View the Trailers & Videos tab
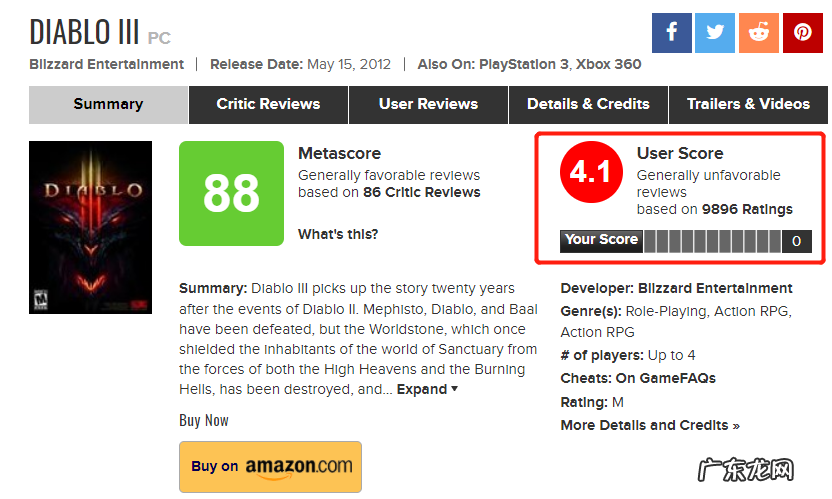The height and width of the screenshot is (499, 832). (x=748, y=104)
